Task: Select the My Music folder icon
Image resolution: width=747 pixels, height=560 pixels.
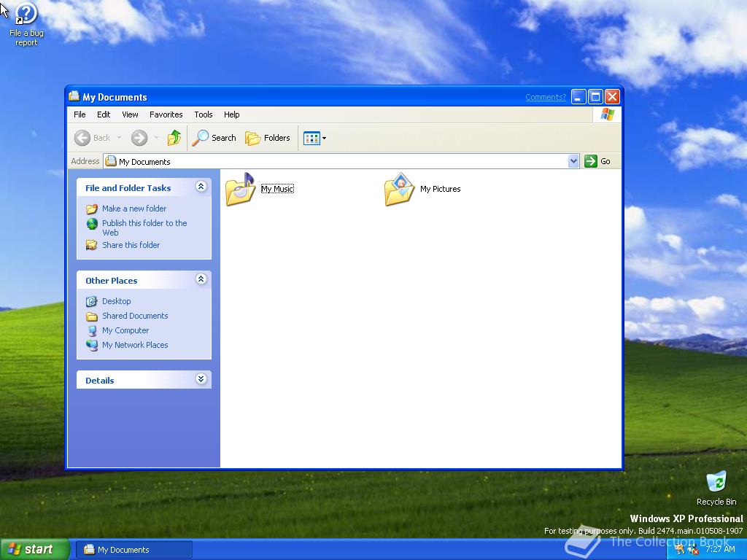Action: pos(241,189)
